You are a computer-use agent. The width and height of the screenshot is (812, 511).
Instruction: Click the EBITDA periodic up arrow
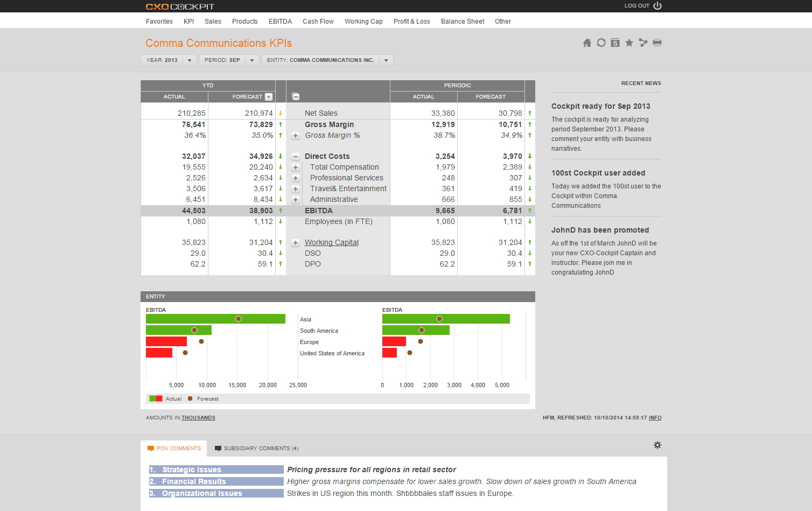pyautogui.click(x=530, y=211)
